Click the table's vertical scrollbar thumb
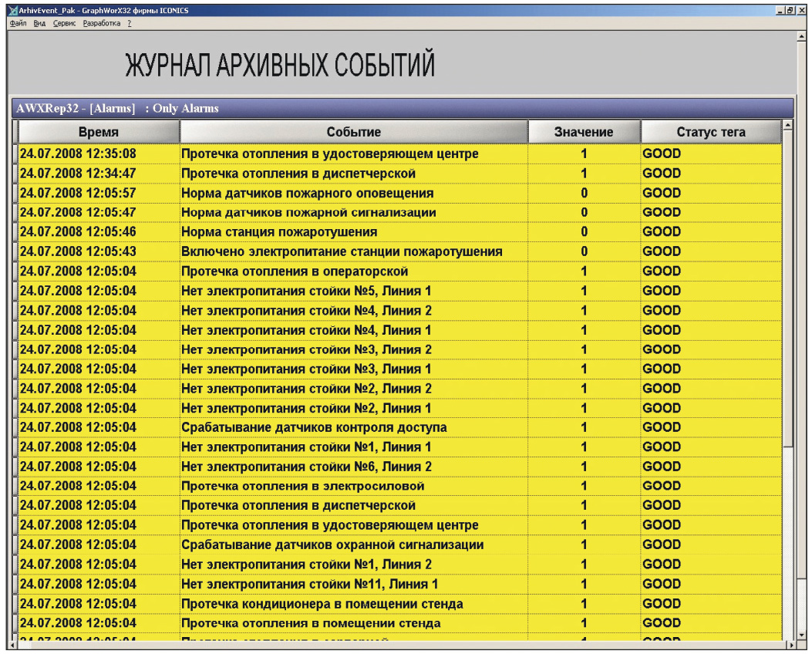812x654 pixels. coord(787,290)
